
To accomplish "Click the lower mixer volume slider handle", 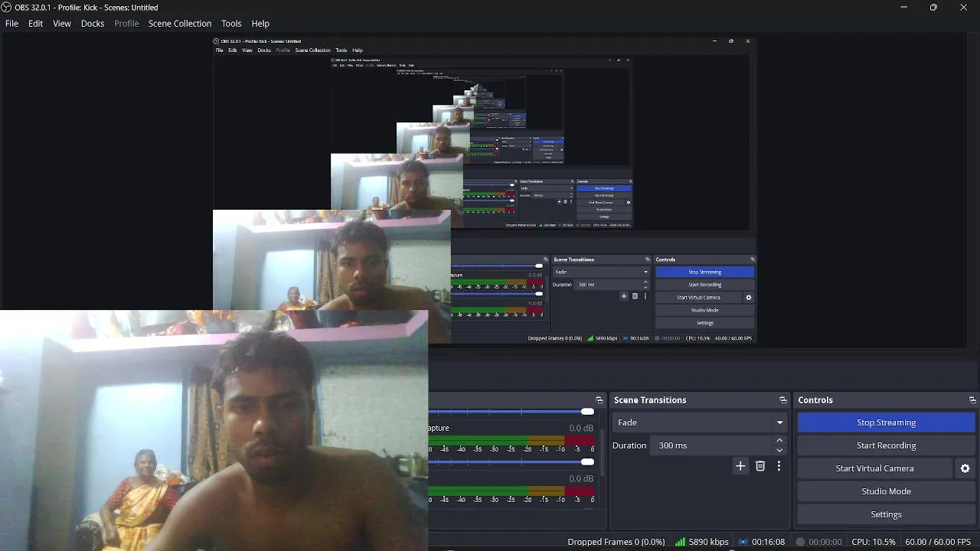I will click(587, 462).
